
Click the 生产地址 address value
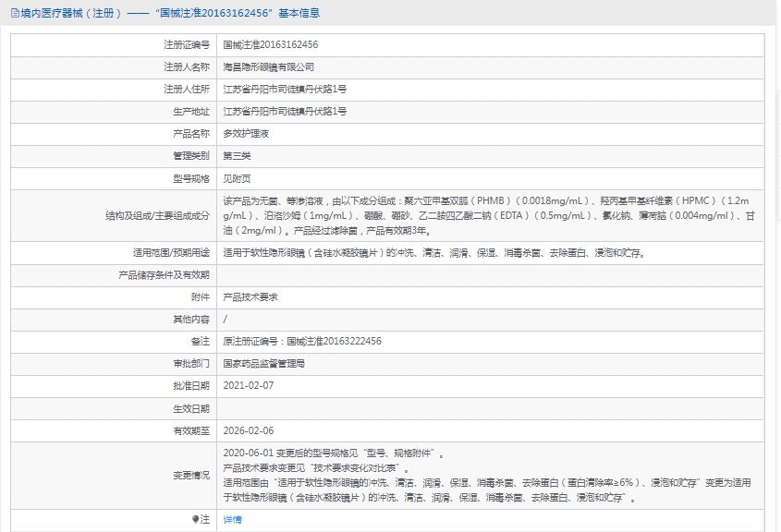(x=285, y=111)
